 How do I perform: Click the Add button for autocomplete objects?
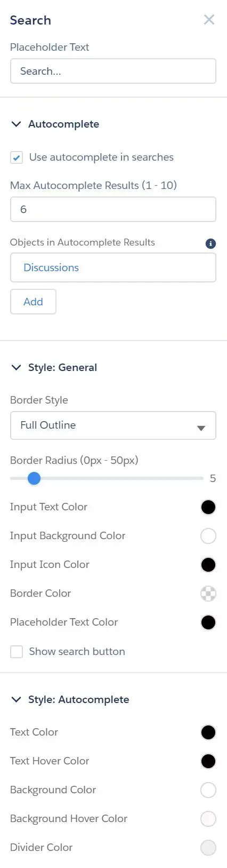click(x=33, y=302)
